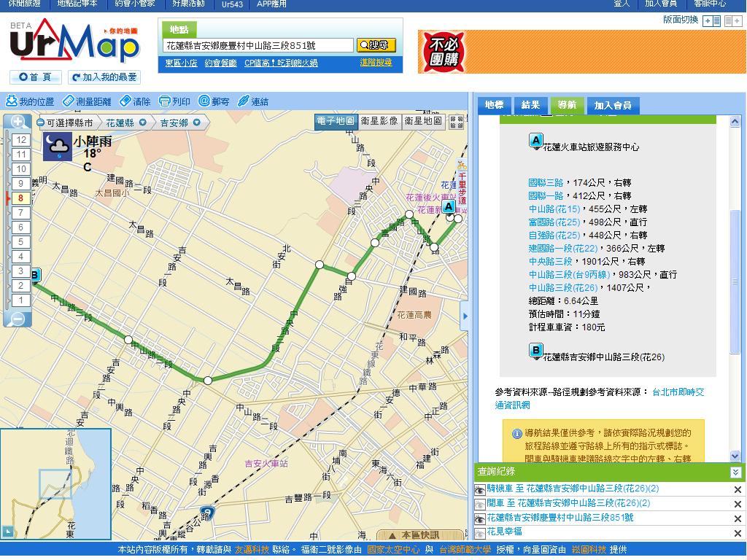Image resolution: width=747 pixels, height=560 pixels.
Task: Switch to the 地標 landmarks tab
Action: click(495, 105)
